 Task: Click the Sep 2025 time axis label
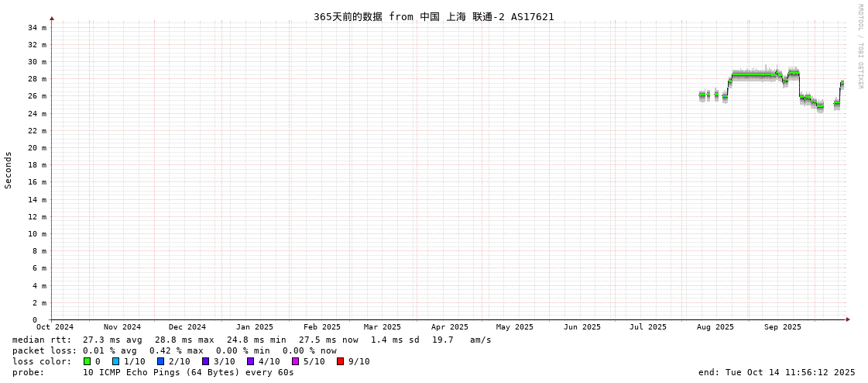[782, 327]
